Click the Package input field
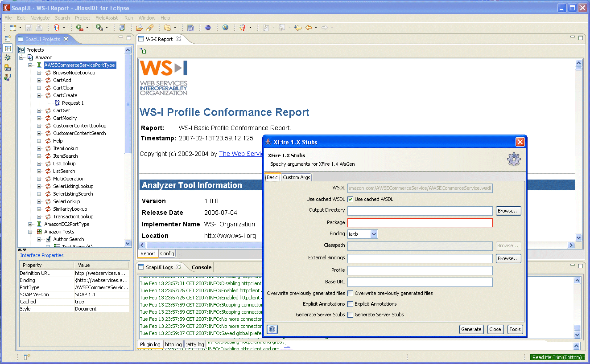The height and width of the screenshot is (364, 590). coord(420,222)
